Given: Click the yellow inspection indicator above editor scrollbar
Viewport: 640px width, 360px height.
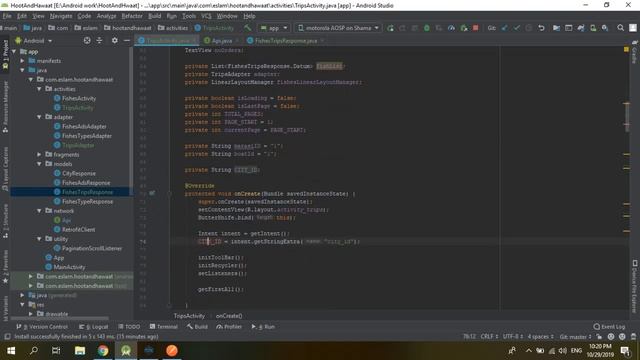Looking at the screenshot, I should pyautogui.click(x=626, y=49).
